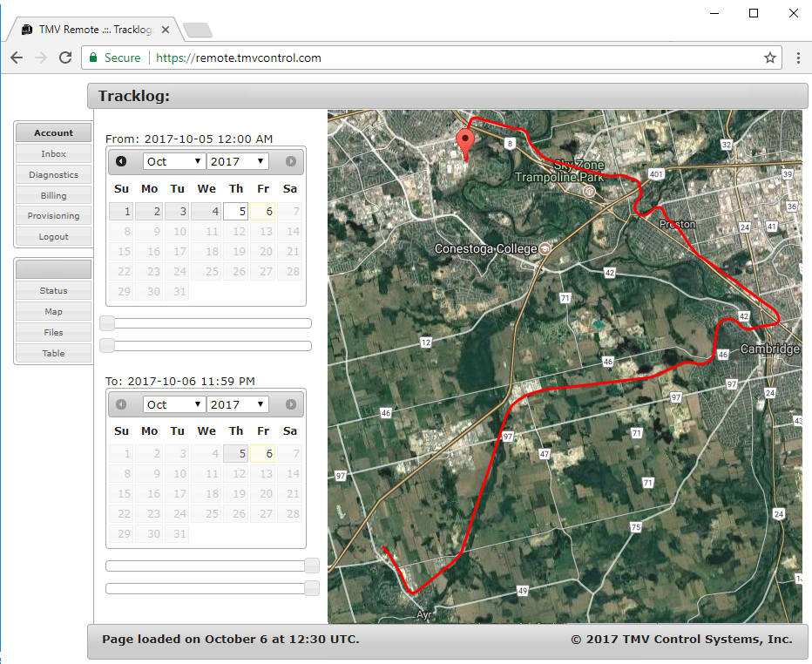Click the second To time slider handle

click(312, 588)
